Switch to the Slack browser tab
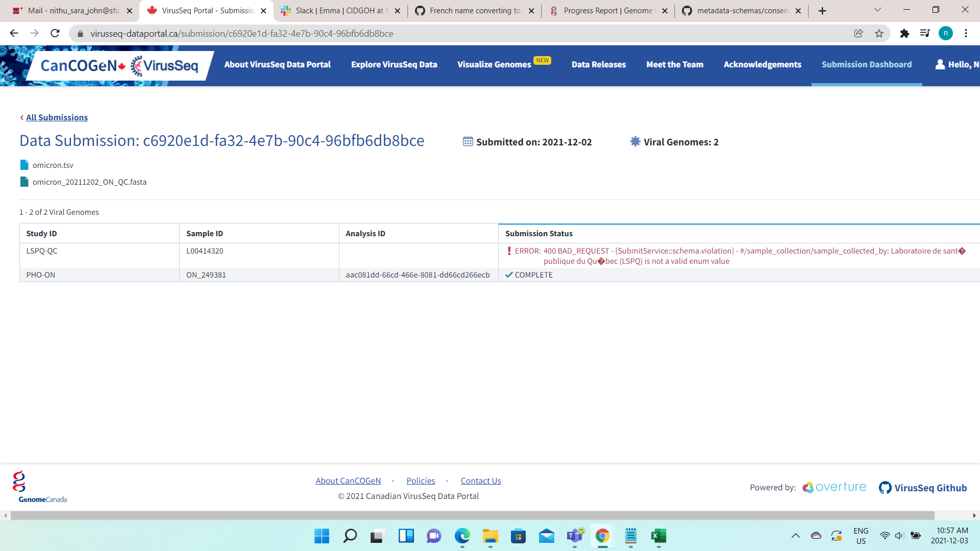Image resolution: width=980 pixels, height=551 pixels. (x=337, y=10)
